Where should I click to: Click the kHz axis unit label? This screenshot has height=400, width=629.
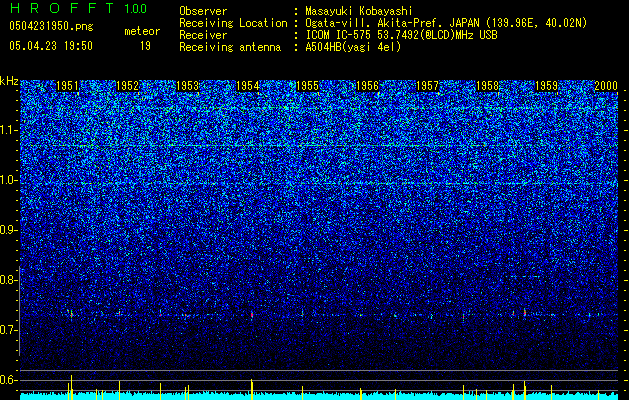pyautogui.click(x=9, y=81)
